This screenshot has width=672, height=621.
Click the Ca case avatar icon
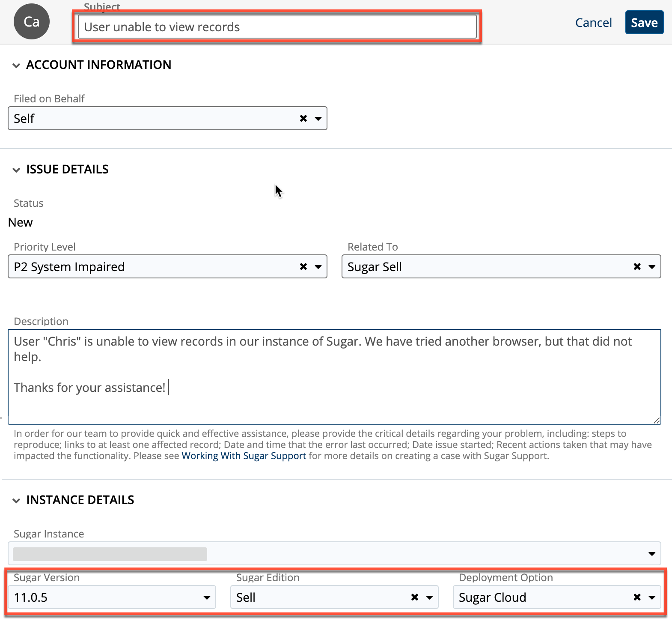coord(32,21)
